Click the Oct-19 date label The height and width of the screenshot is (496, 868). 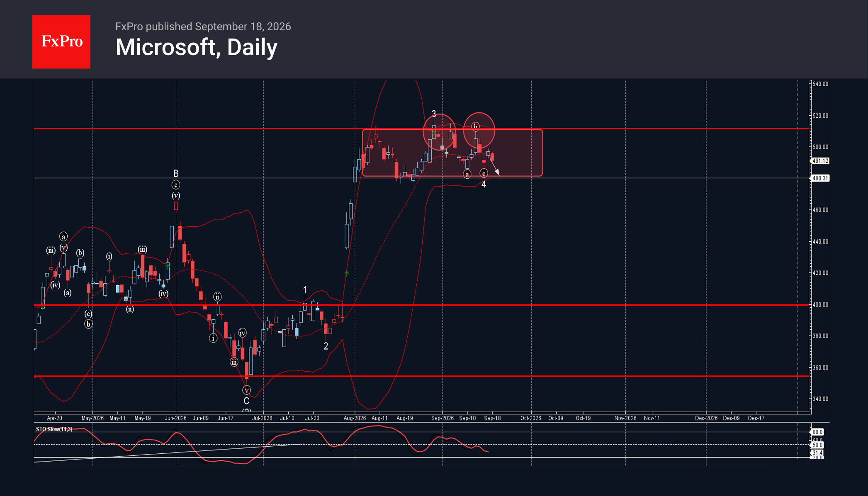click(583, 418)
